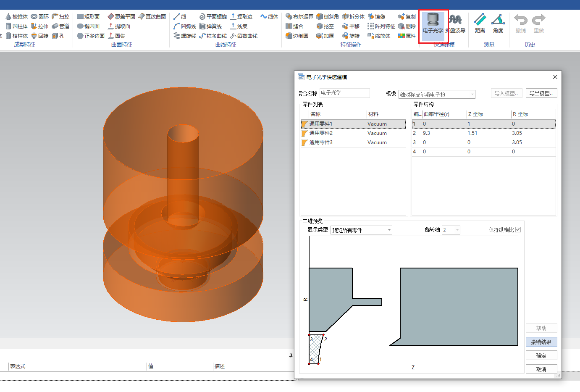Toggle the 保持纵横比 checkbox
Viewport: 580px width, 392px height.
pos(518,229)
